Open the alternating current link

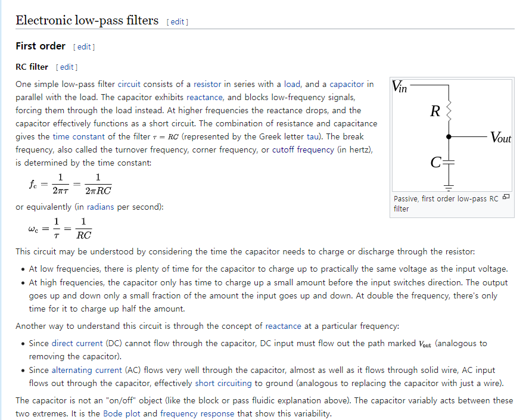[x=86, y=370]
